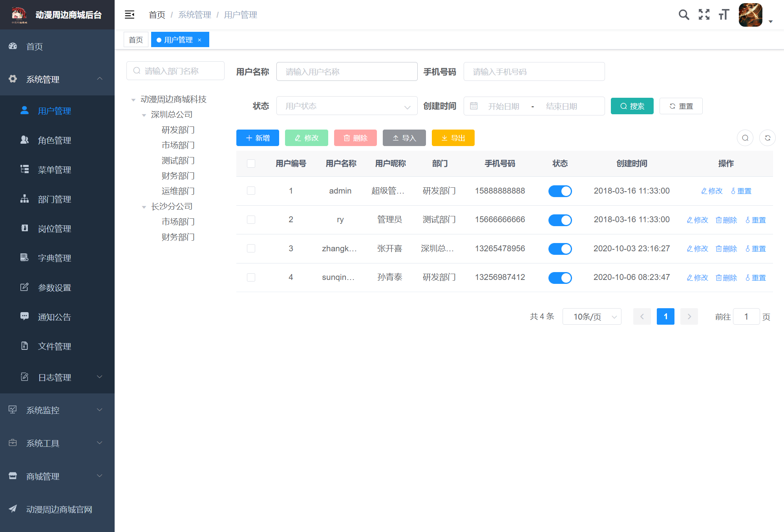
Task: Check the row checkbox for user 3
Action: (x=251, y=249)
